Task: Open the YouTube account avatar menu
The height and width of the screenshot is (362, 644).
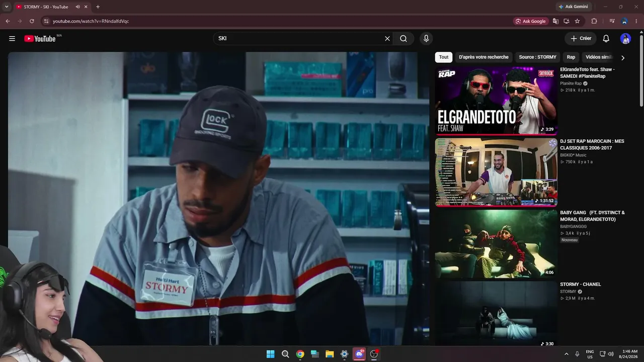Action: click(625, 39)
